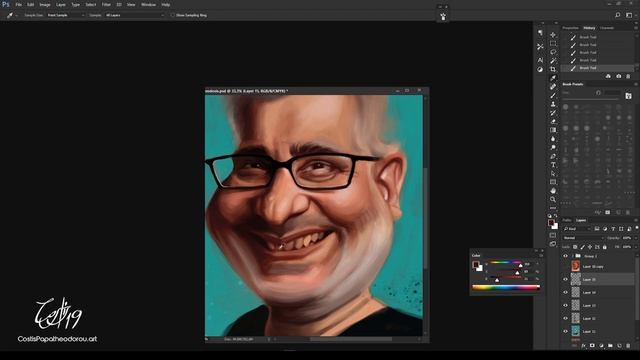Viewport: 640px width, 360px height.
Task: Toggle visibility of Layer 34
Action: tap(565, 293)
